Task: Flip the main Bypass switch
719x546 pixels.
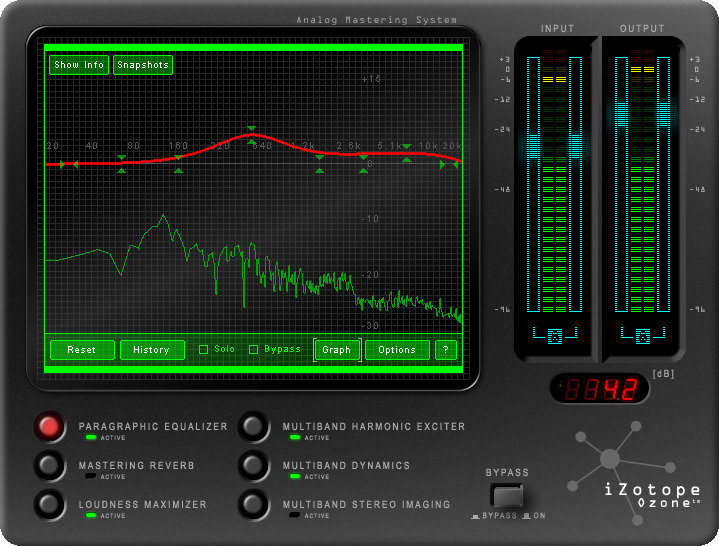Action: (507, 495)
